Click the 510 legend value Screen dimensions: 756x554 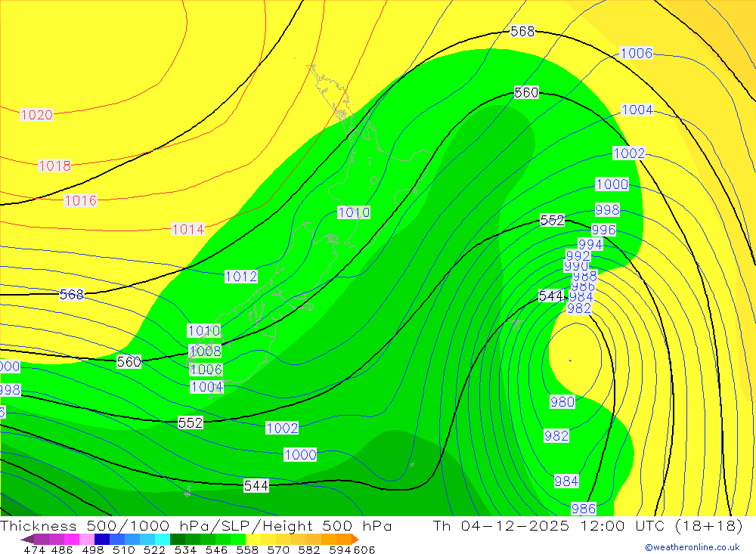(x=123, y=549)
